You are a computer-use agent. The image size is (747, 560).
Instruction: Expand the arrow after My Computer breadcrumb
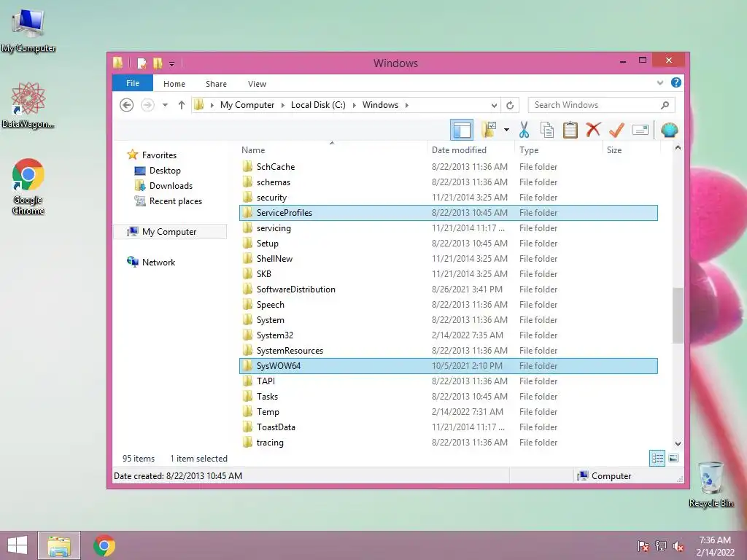tap(283, 105)
